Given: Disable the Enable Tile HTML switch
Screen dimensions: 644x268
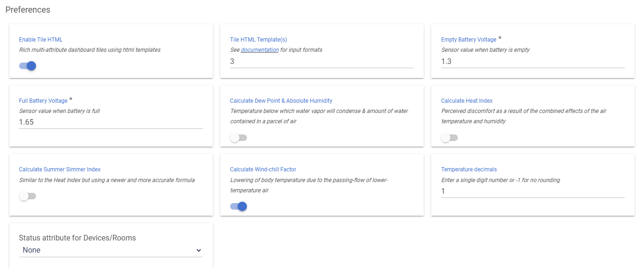Looking at the screenshot, I should point(28,66).
